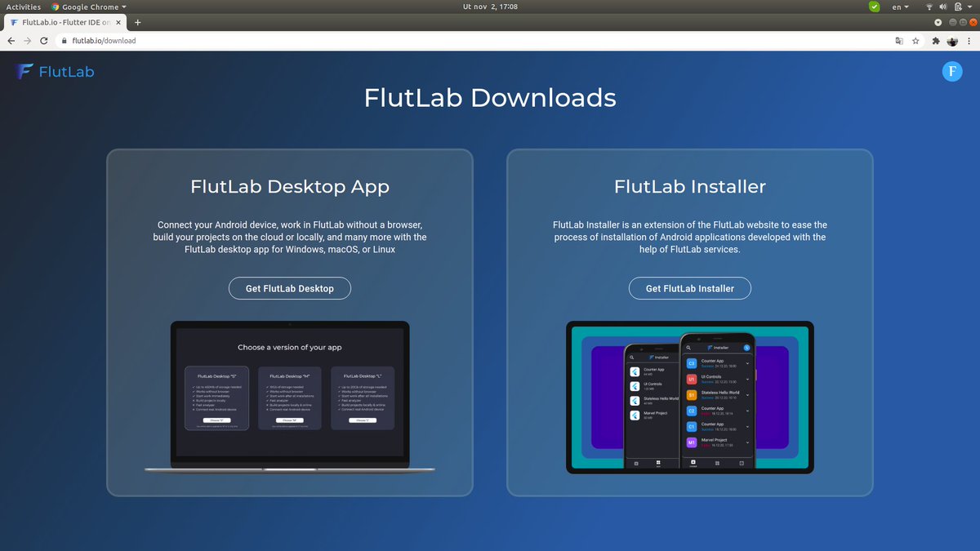Click the green checkmark tray indicator

click(875, 7)
